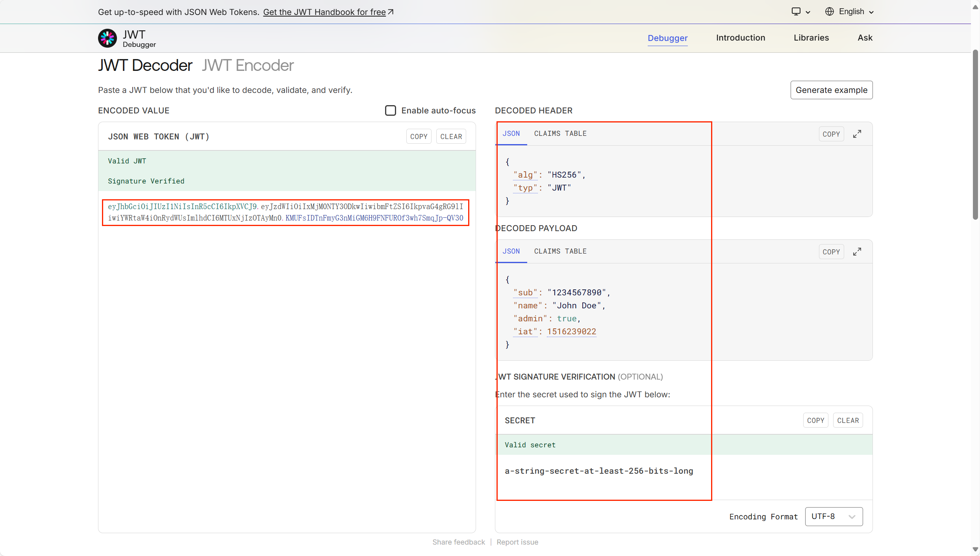Open the Share feedback link
Viewport: 980px width, 556px height.
[458, 542]
